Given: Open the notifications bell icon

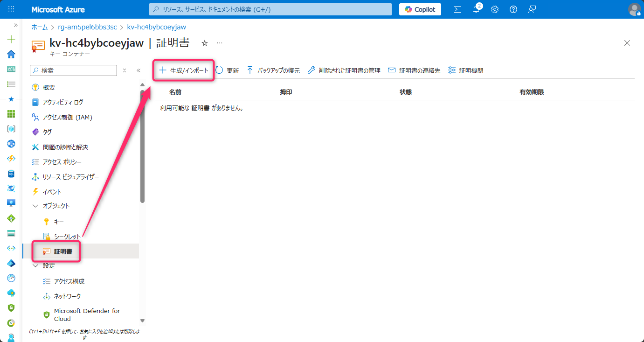Looking at the screenshot, I should pos(476,9).
